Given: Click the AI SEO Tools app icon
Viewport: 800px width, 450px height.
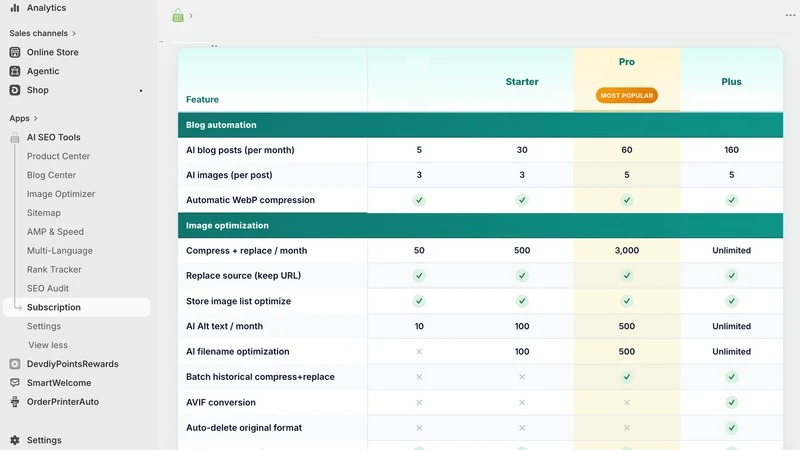Looking at the screenshot, I should pyautogui.click(x=15, y=137).
